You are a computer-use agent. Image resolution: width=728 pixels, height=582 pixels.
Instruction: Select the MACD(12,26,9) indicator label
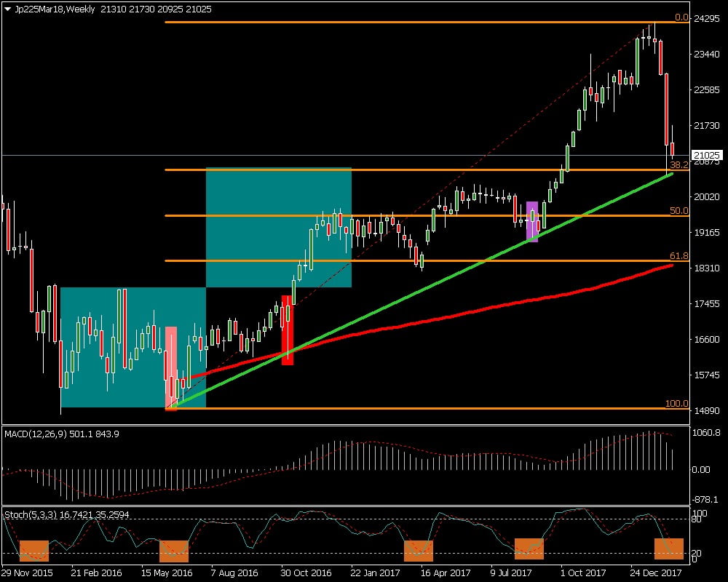point(62,434)
